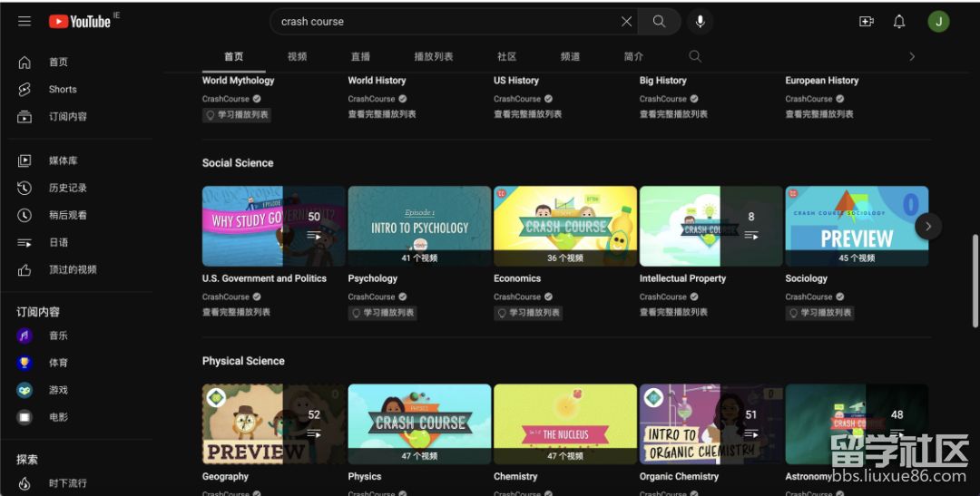Click the search magnifier button
The height and width of the screenshot is (496, 980).
pyautogui.click(x=660, y=22)
